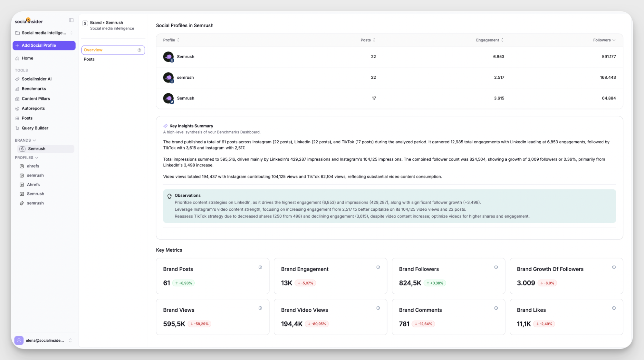Open Content Pillars tool
The image size is (644, 360).
point(35,99)
